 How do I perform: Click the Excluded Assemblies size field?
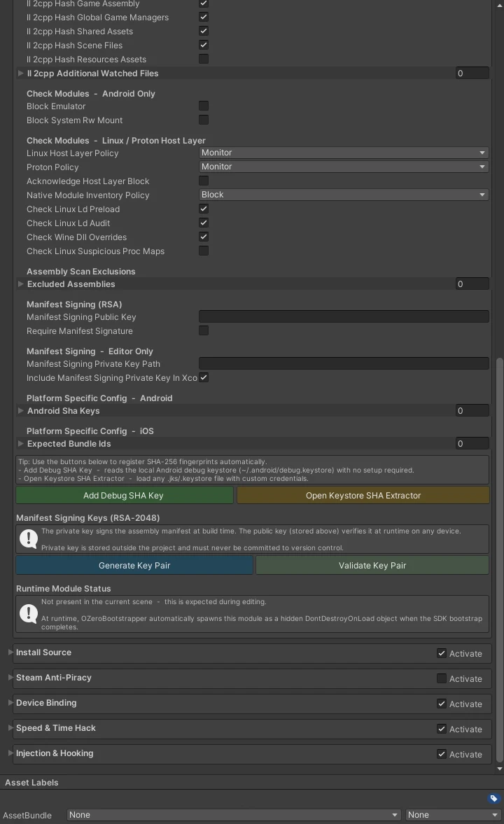tap(472, 284)
